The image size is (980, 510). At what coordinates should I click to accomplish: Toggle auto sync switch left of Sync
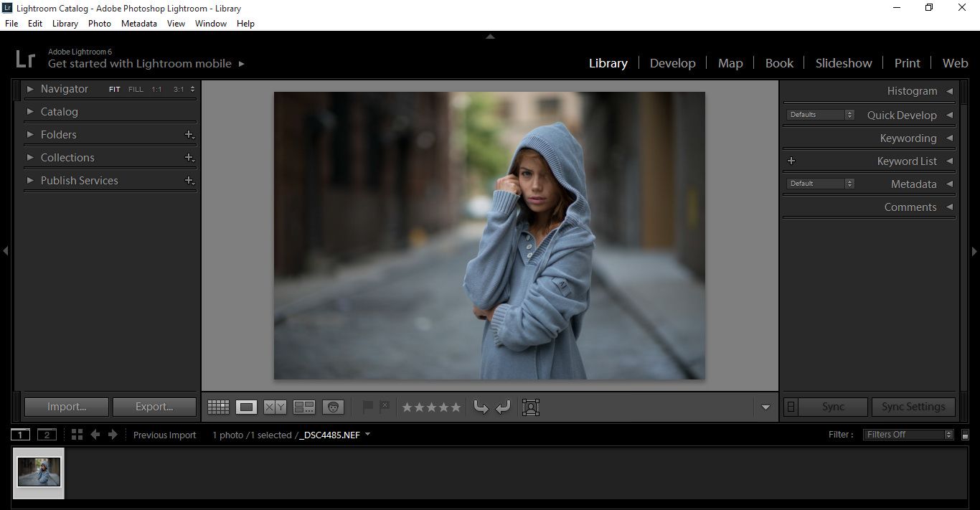[x=791, y=407]
